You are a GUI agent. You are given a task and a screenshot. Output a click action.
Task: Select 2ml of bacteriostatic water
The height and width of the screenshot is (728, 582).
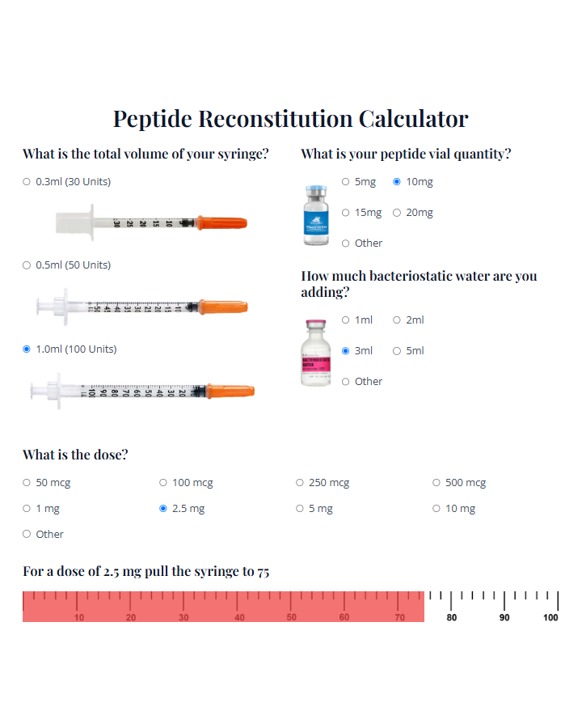(397, 320)
